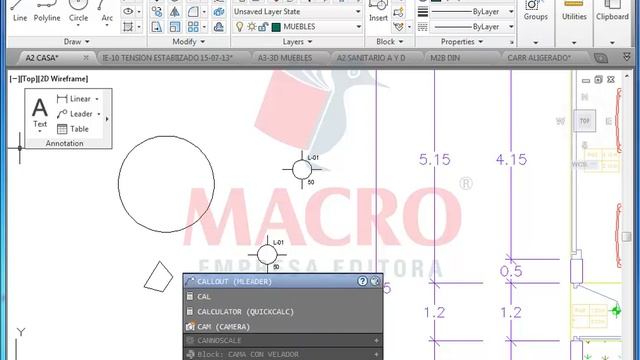Click the linetype icon in Properties panel

[x=423, y=27]
